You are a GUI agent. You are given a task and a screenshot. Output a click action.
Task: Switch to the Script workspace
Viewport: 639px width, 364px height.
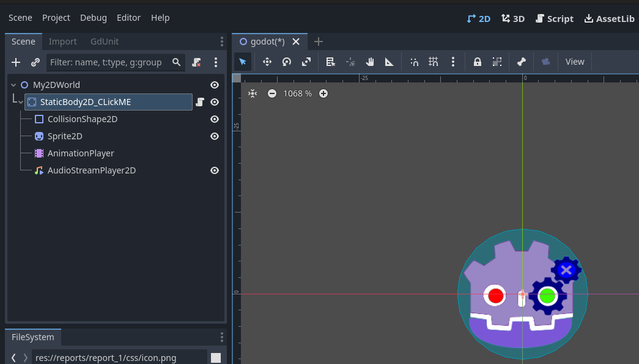(x=554, y=18)
